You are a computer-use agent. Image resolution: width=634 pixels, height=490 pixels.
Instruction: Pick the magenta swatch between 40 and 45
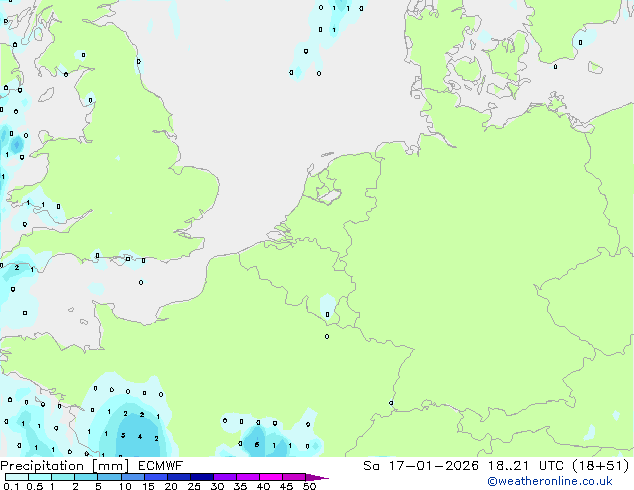click(271, 477)
